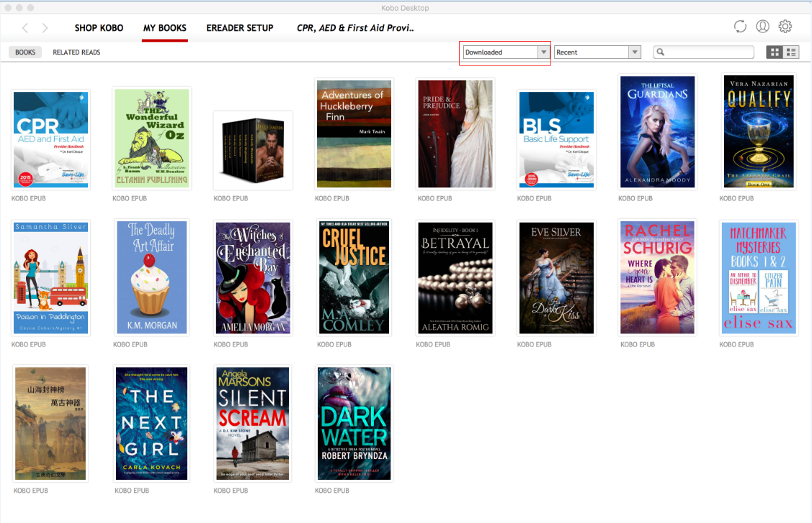This screenshot has width=812, height=523.
Task: Click the RELATED READS link
Action: pyautogui.click(x=76, y=52)
